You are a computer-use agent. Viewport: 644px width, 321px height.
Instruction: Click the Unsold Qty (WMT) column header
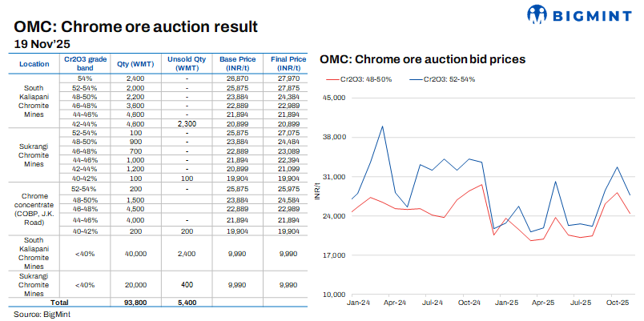pos(186,63)
